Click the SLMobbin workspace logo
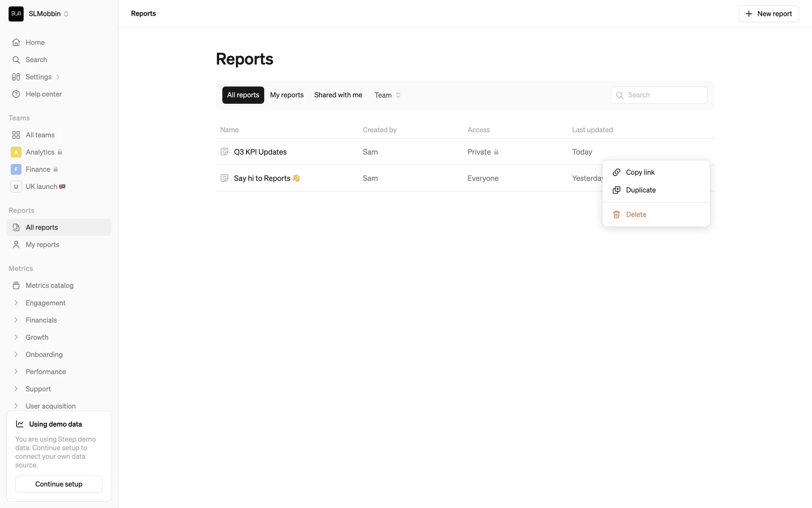The height and width of the screenshot is (508, 812). [x=16, y=14]
